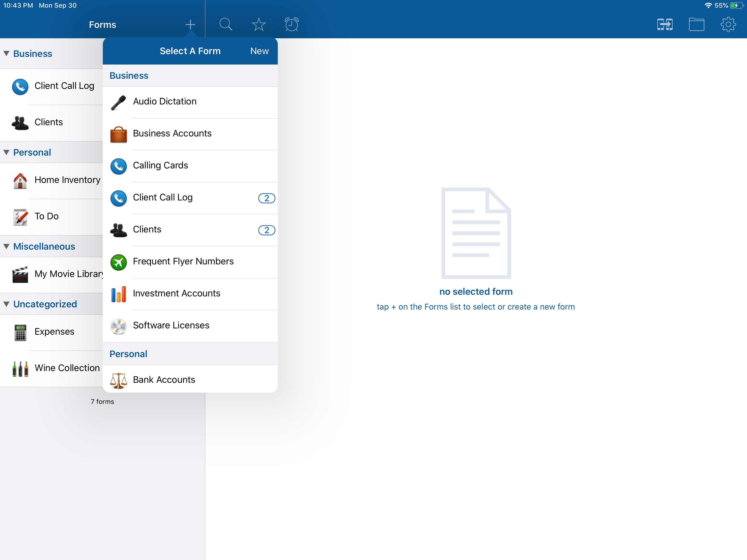Image resolution: width=747 pixels, height=560 pixels.
Task: Open the folder icon in toolbar
Action: tap(696, 24)
